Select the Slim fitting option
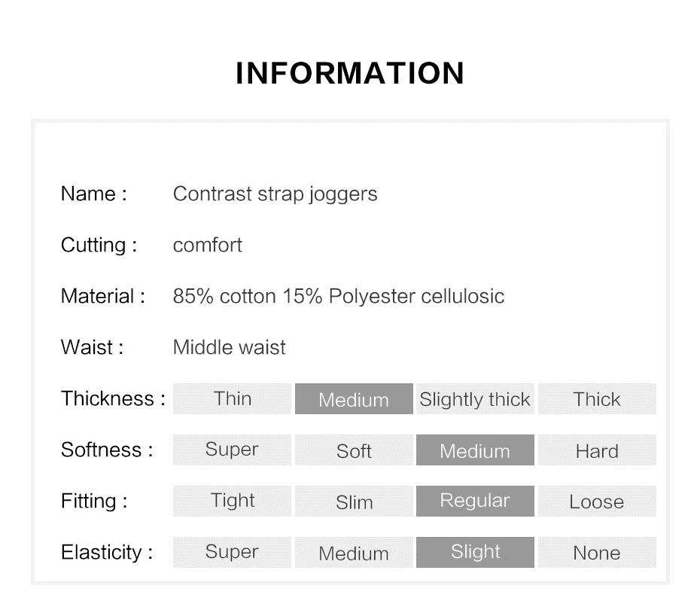700x613 pixels. pos(354,501)
